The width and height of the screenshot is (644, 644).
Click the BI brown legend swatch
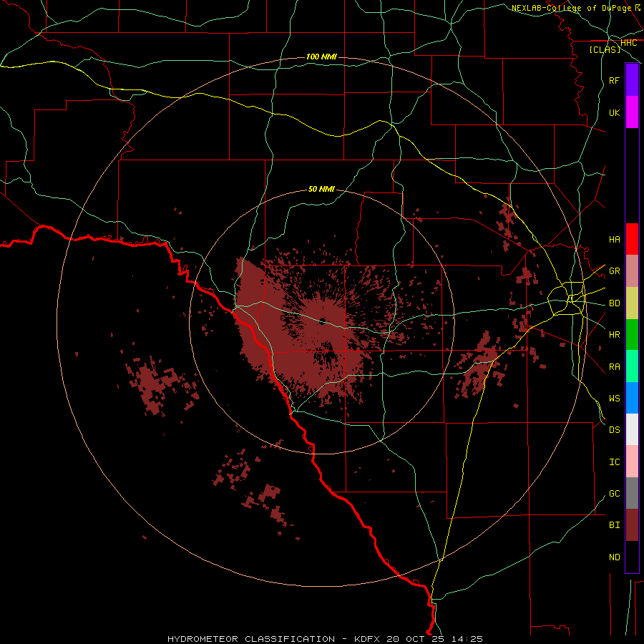[632, 525]
